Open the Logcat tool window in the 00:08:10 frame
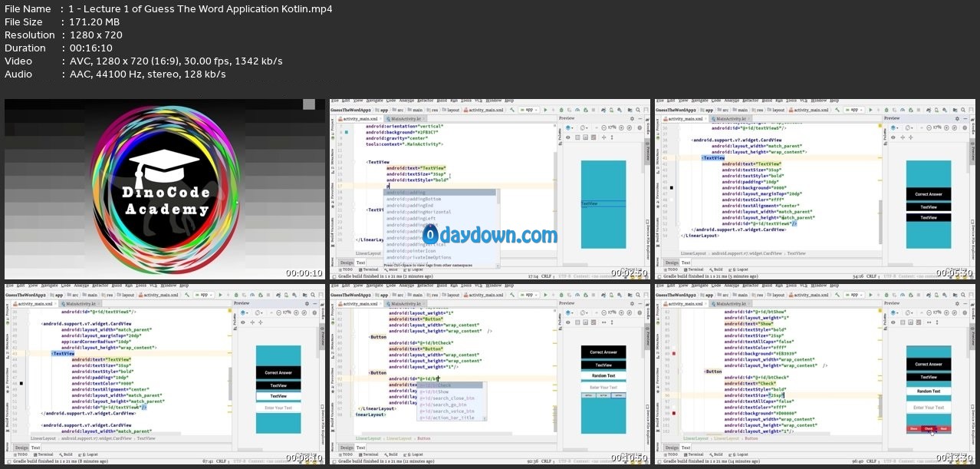This screenshot has width=980, height=469. [x=88, y=454]
